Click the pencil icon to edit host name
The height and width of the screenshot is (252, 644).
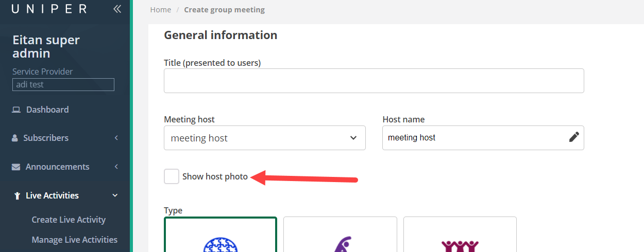click(574, 137)
